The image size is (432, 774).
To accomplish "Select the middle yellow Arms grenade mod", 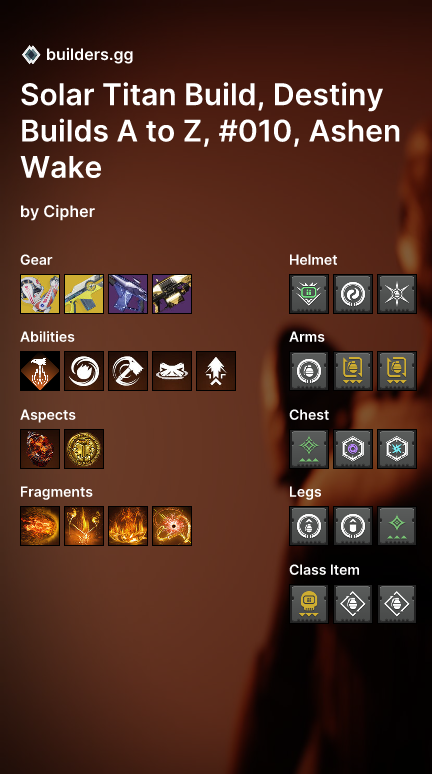I will pos(353,371).
